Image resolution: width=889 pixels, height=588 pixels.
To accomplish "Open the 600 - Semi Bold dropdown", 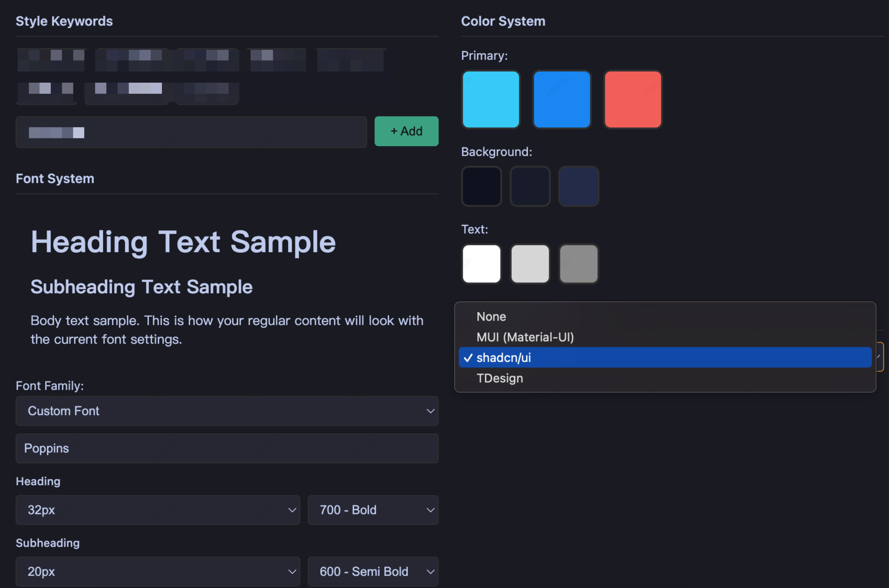I will tap(373, 571).
